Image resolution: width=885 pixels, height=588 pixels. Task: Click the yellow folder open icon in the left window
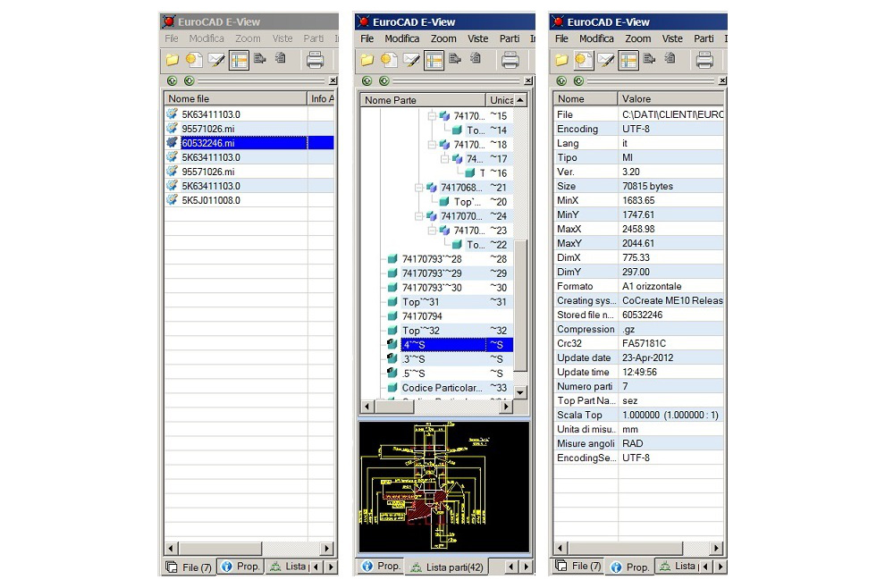tap(173, 59)
